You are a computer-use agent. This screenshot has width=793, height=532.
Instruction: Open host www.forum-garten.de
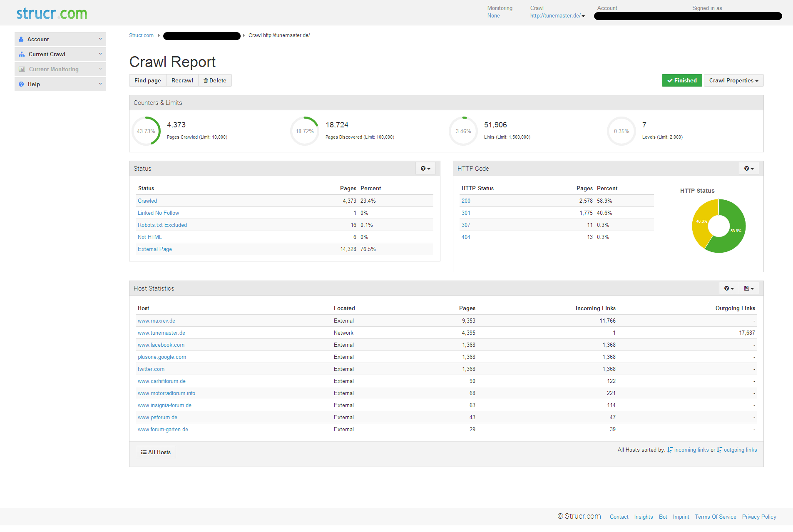[163, 429]
